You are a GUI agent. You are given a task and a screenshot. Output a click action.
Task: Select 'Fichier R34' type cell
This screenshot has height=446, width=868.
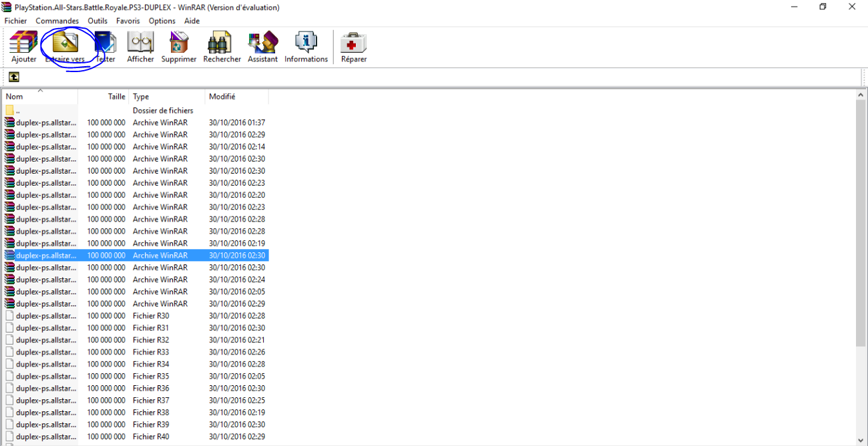[x=151, y=364]
